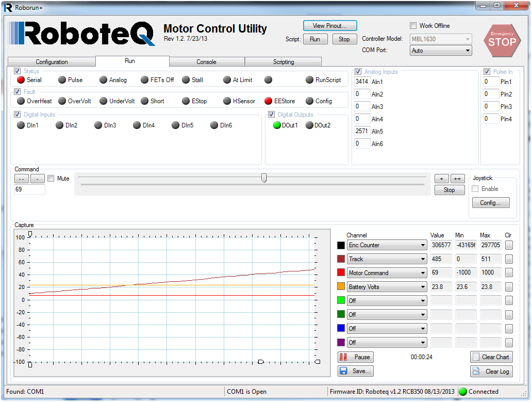Pause the capture chart
This screenshot has height=402, width=532.
[x=356, y=357]
